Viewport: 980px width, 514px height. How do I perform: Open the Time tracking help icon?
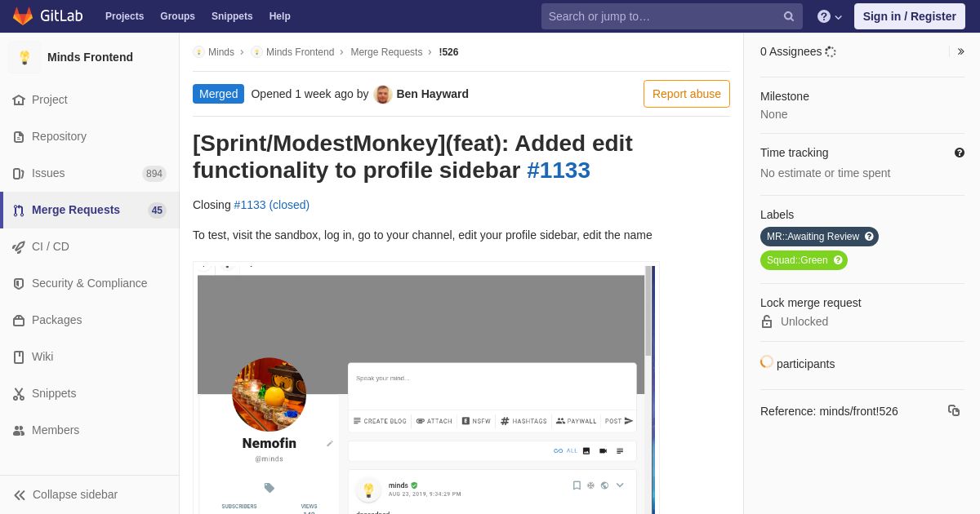(x=960, y=153)
